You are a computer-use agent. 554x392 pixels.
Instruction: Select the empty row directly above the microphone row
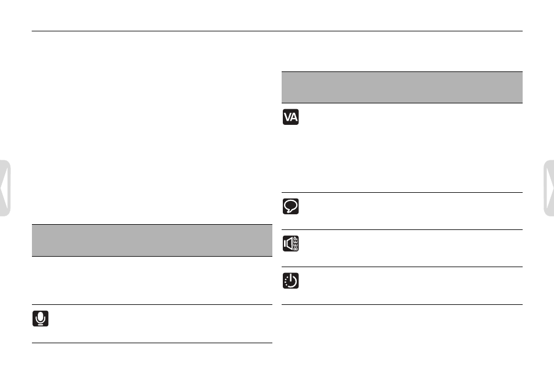152,280
